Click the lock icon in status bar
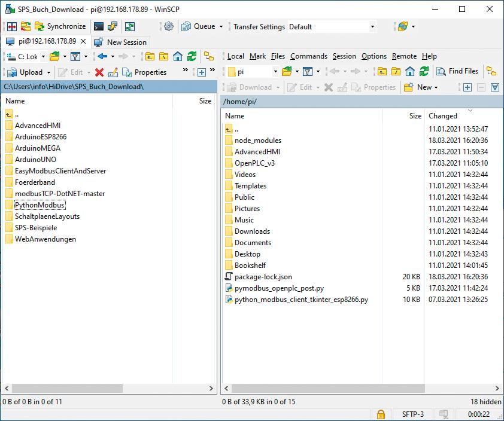This screenshot has width=504, height=421. (x=381, y=414)
